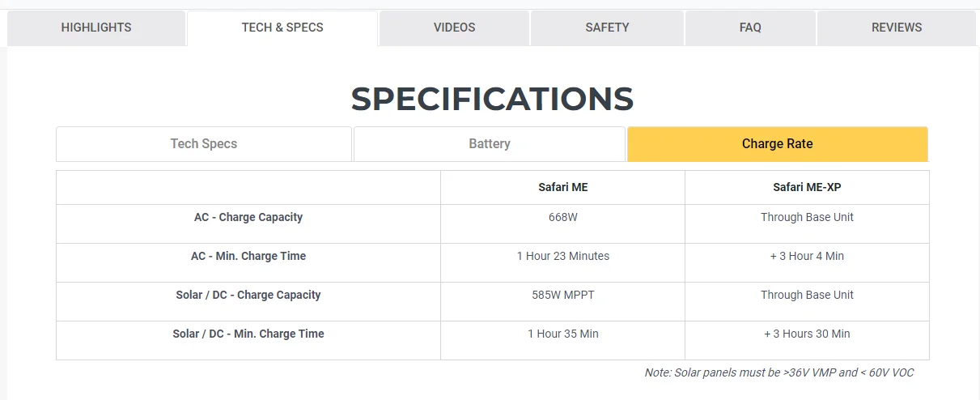
Task: Click the Safari ME column header
Action: coord(563,187)
